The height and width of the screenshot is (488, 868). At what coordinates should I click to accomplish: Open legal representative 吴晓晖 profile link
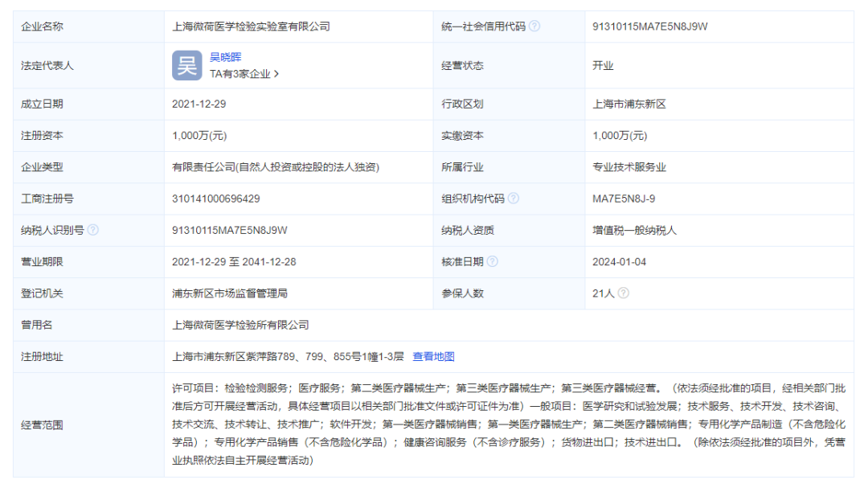(226, 57)
